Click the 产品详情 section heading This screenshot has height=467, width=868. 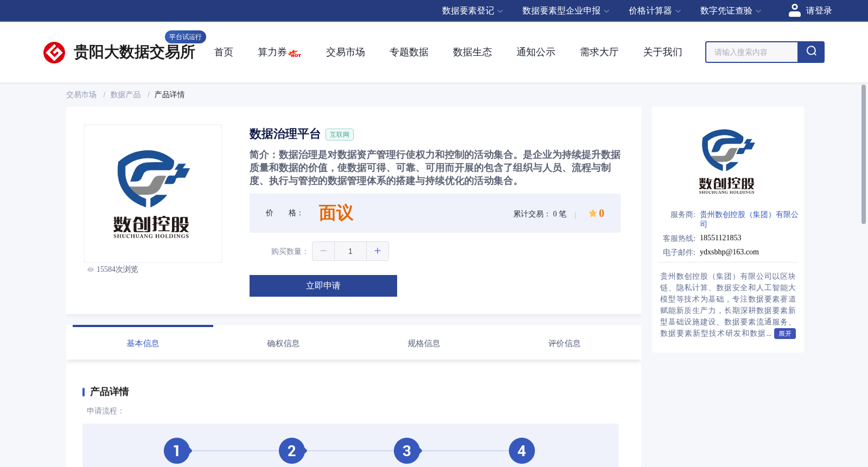coord(109,392)
